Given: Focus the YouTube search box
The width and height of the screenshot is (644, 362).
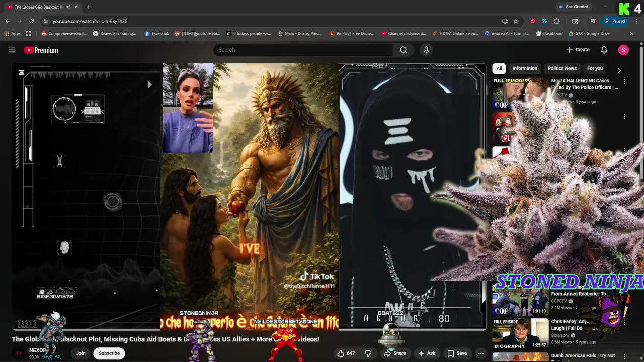Looking at the screenshot, I should pos(303,50).
